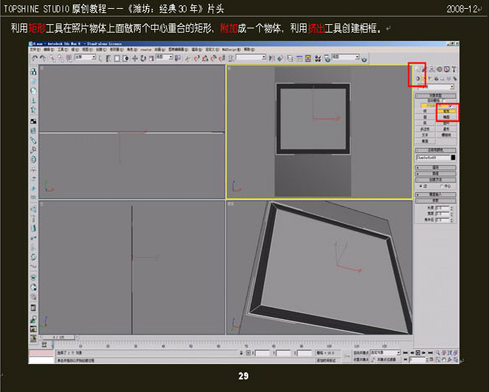Select the 中心 creation method radio button
This screenshot has height=392, width=489.
[442, 186]
